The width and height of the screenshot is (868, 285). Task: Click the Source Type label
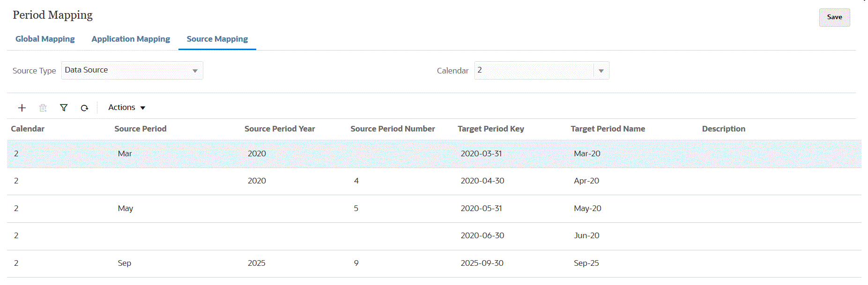[x=34, y=71]
